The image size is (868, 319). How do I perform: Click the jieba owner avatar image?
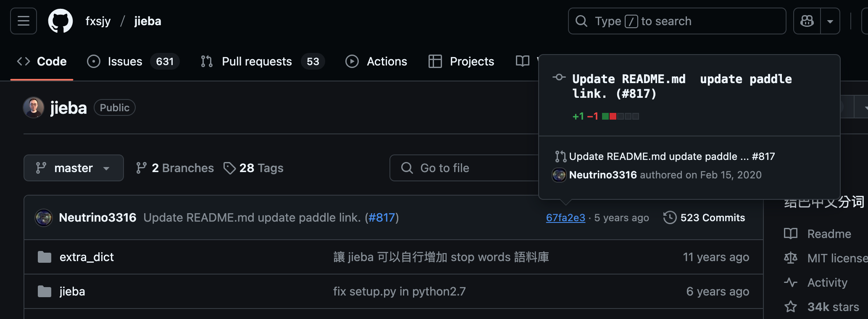coord(34,108)
